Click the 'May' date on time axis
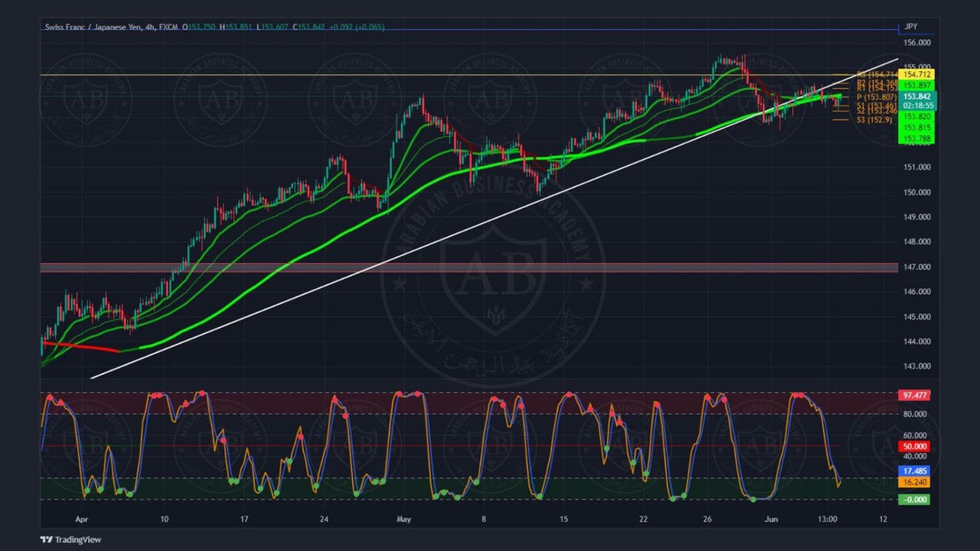980x551 pixels. click(404, 520)
